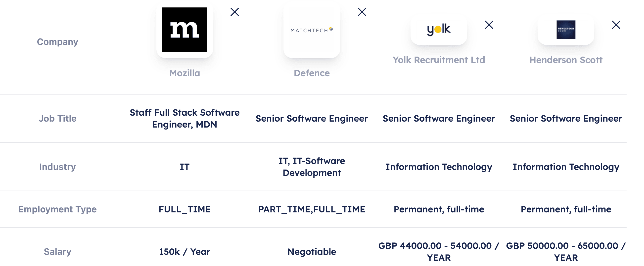Viewport: 644px width, 266px height.
Task: Click the Yolk Recruitment Ltd name
Action: (x=439, y=60)
